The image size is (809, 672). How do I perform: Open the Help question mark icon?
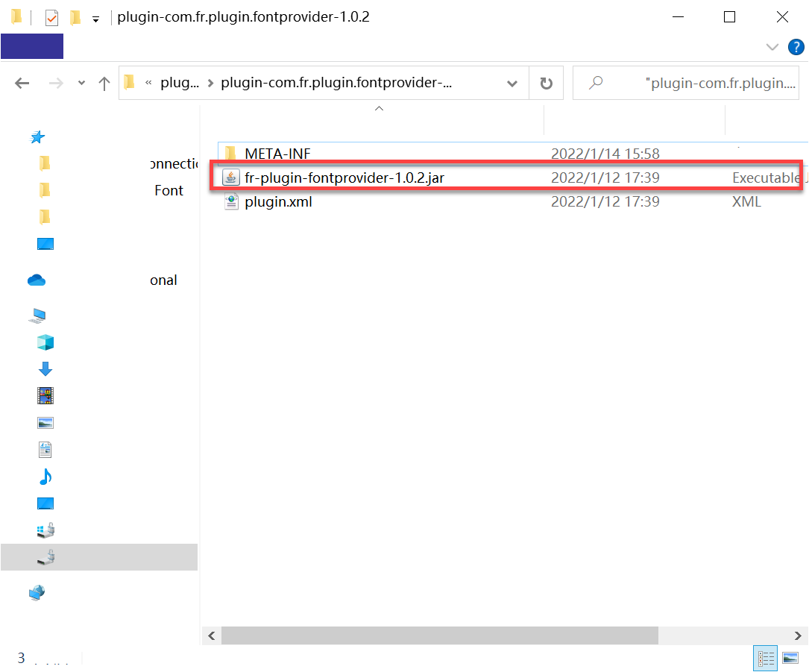[796, 47]
